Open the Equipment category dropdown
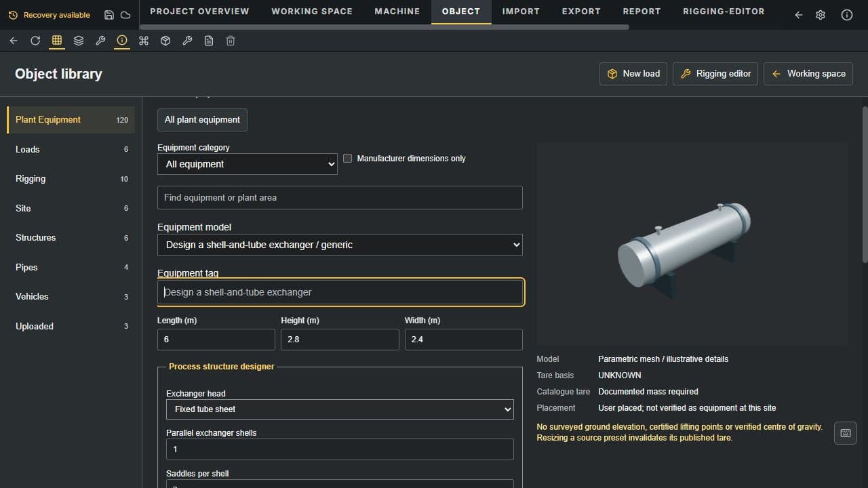This screenshot has width=868, height=488. point(248,164)
